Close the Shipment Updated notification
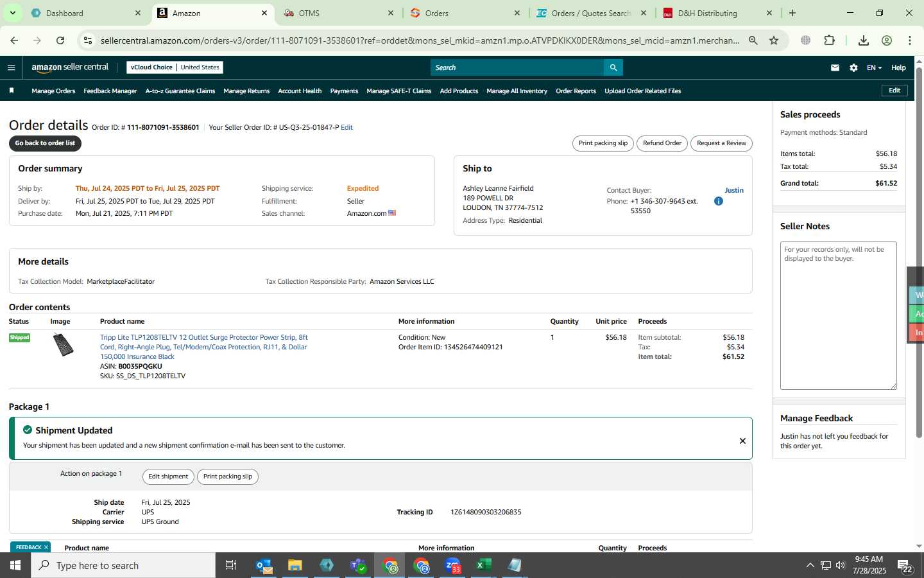 [742, 441]
